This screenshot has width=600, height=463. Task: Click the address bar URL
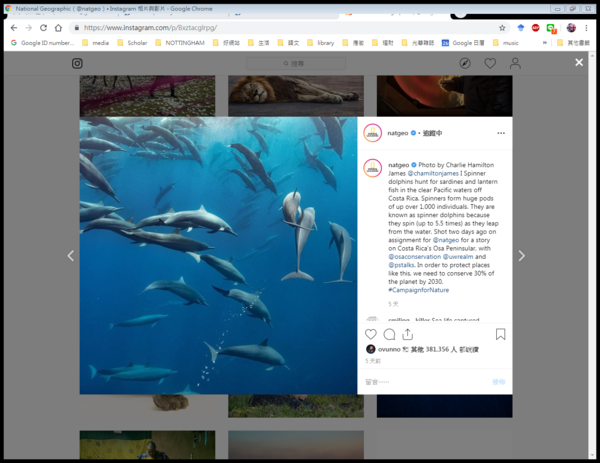click(150, 28)
